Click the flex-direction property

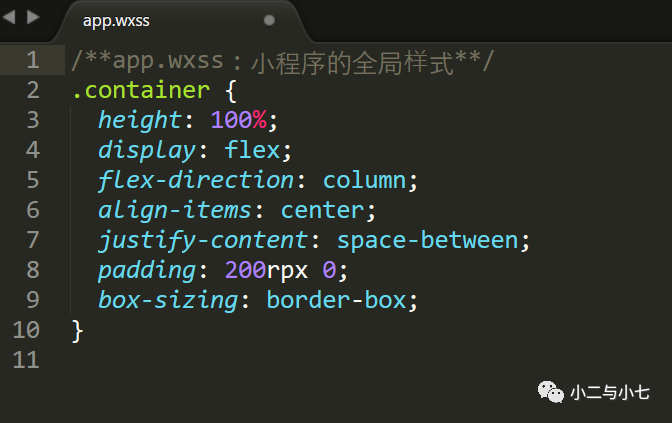click(x=196, y=180)
